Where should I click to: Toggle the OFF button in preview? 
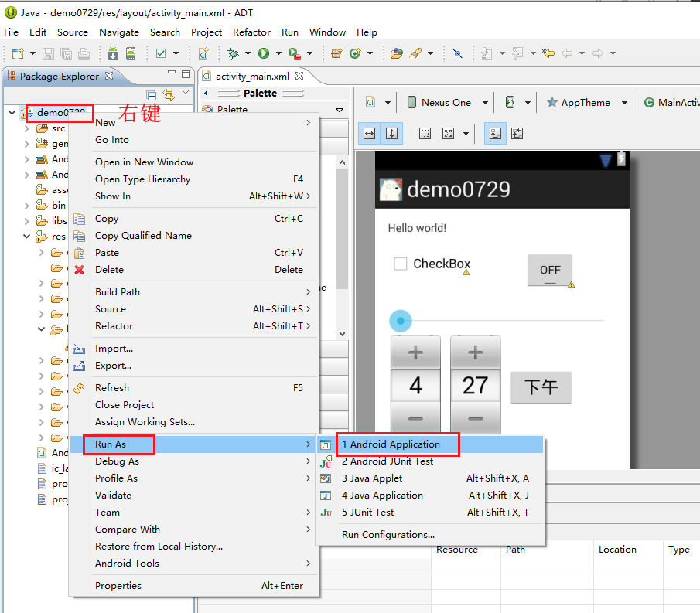click(x=550, y=270)
